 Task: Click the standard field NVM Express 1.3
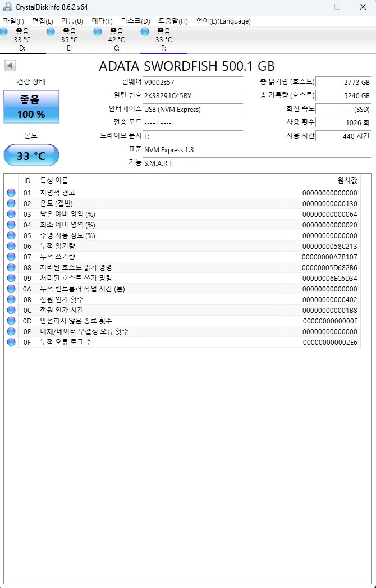coord(257,149)
